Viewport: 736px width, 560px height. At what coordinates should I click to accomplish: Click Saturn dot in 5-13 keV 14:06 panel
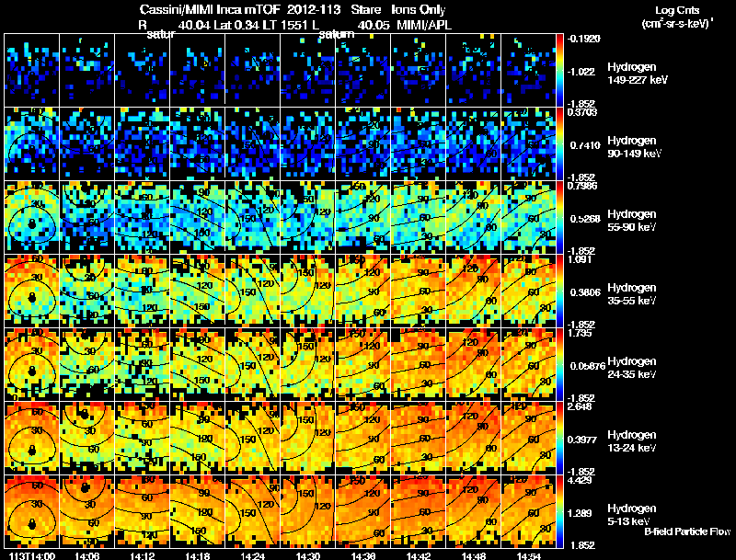[x=85, y=487]
